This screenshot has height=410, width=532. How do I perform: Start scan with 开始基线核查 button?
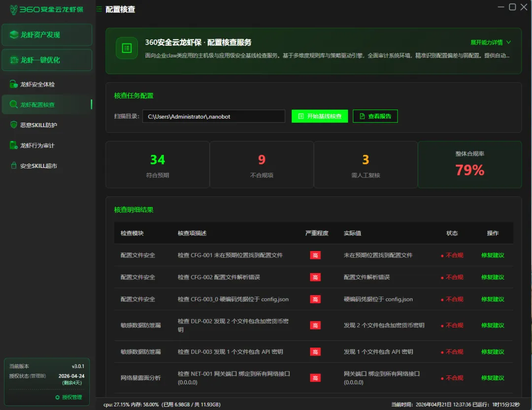tap(320, 116)
